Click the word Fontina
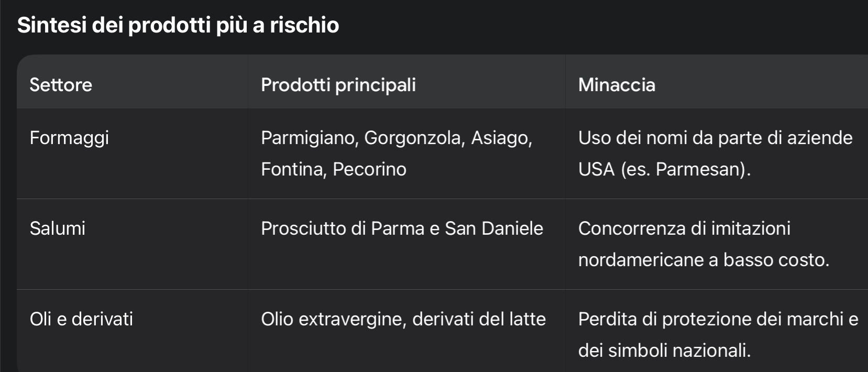Image resolution: width=868 pixels, height=372 pixels. pos(293,169)
